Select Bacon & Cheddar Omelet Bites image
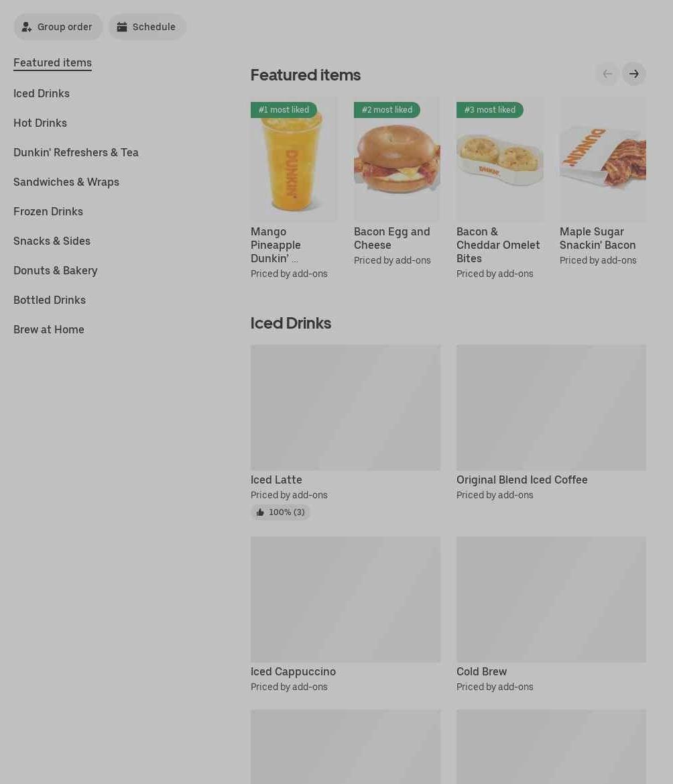 click(x=499, y=159)
